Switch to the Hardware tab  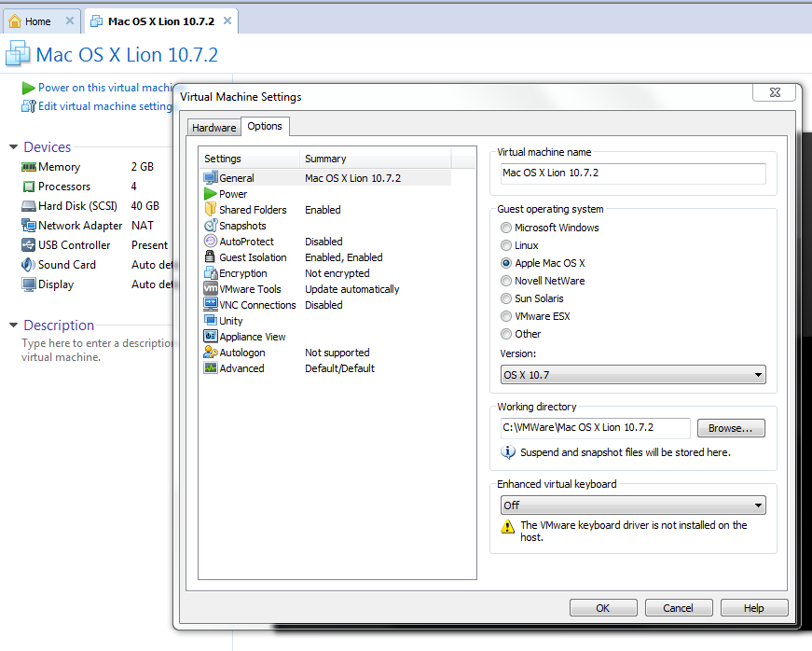click(213, 128)
